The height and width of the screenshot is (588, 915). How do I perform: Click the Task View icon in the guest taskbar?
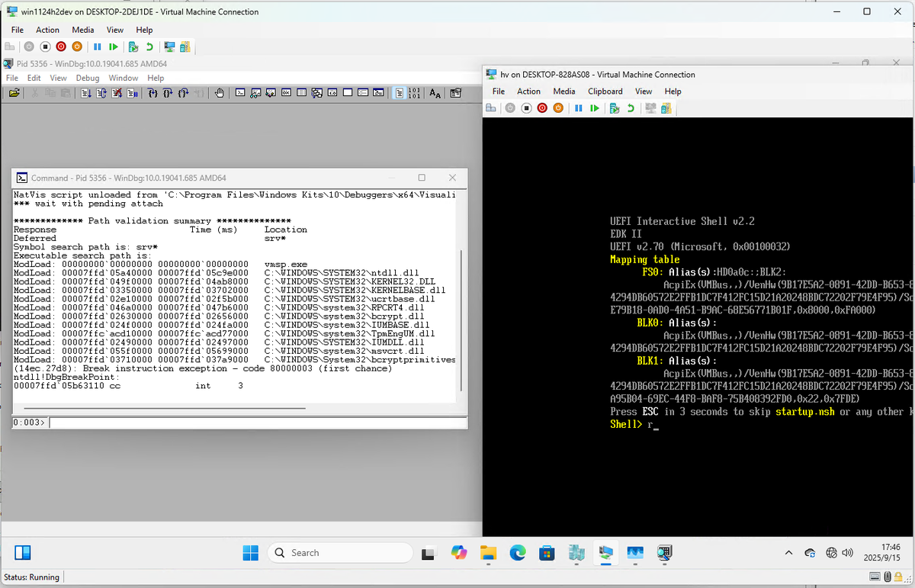coord(429,553)
